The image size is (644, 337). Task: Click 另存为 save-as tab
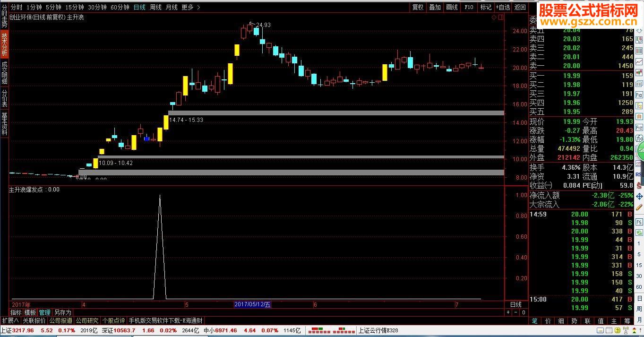[62, 312]
